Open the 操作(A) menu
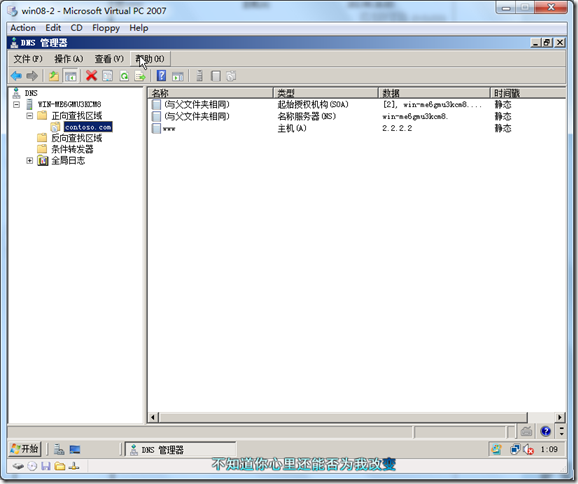The height and width of the screenshot is (484, 578). pos(69,59)
